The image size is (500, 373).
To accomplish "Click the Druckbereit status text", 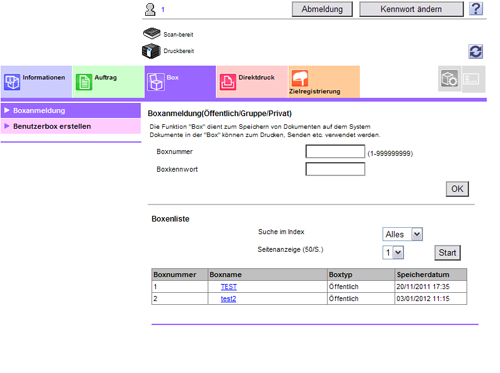I will (179, 51).
